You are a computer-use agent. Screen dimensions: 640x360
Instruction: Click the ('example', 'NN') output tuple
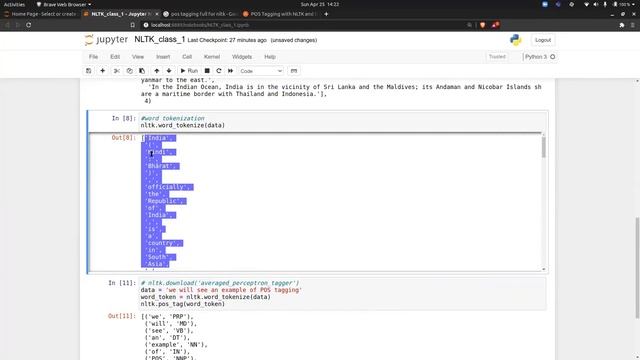click(x=176, y=345)
